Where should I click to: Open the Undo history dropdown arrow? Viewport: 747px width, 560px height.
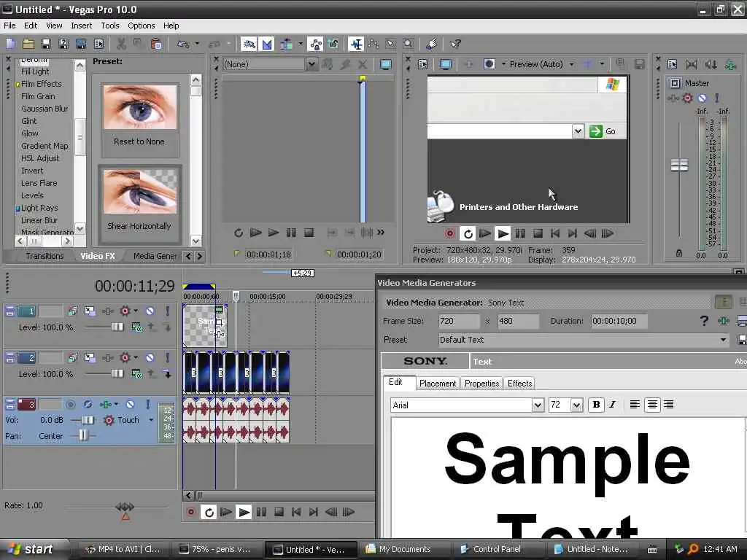click(x=196, y=44)
